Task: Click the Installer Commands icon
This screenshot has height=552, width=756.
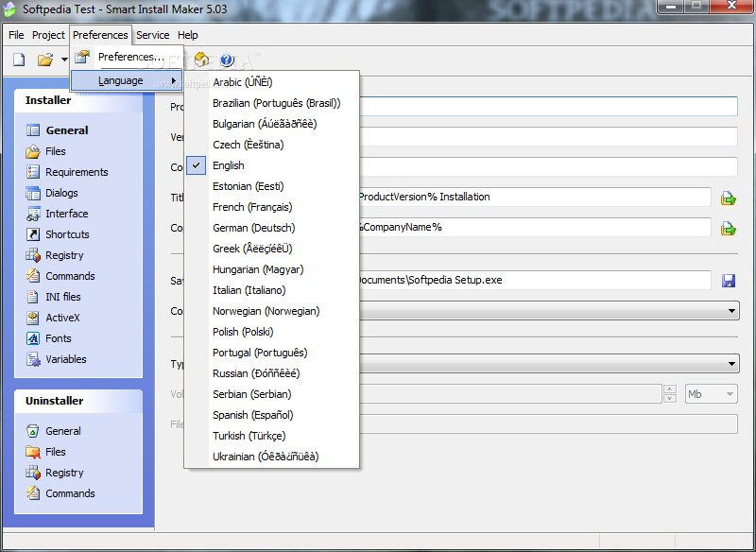Action: point(33,276)
